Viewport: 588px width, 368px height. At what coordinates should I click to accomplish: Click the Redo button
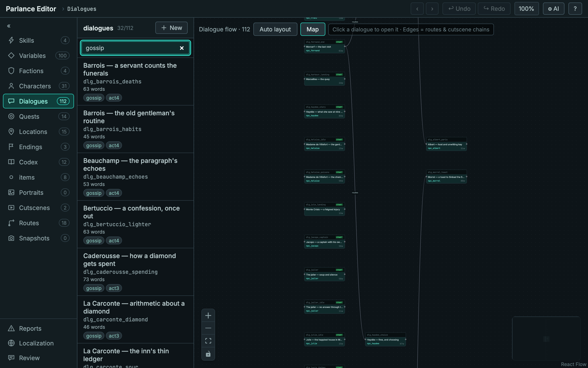coord(494,9)
